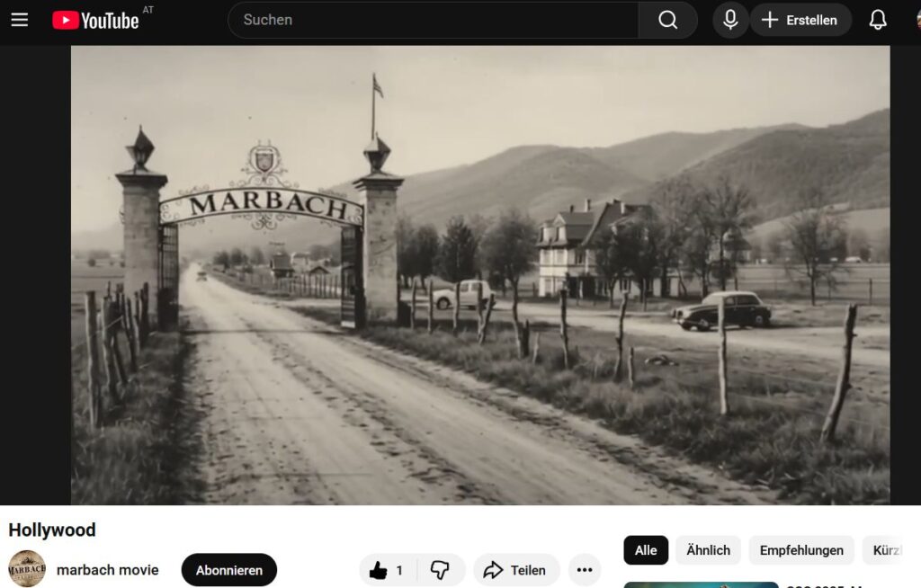Like the Hollywood video
Viewport: 921px width, 588px height.
[386, 570]
